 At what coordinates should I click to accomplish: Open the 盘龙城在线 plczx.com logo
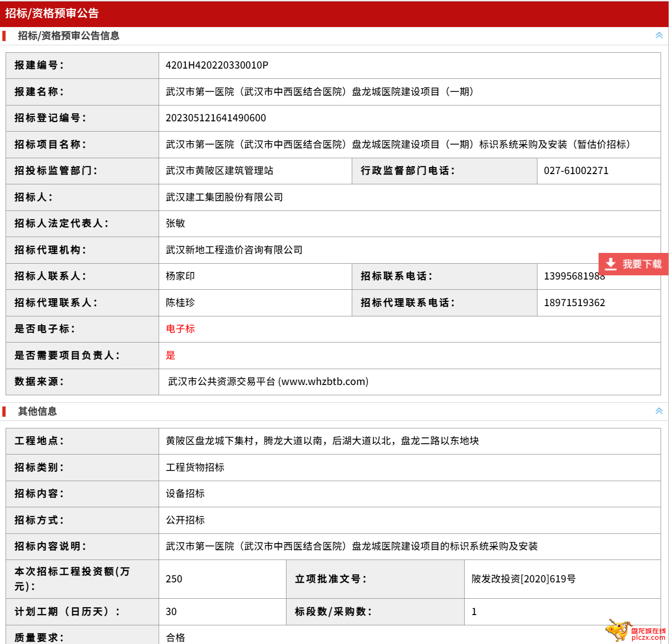click(635, 631)
